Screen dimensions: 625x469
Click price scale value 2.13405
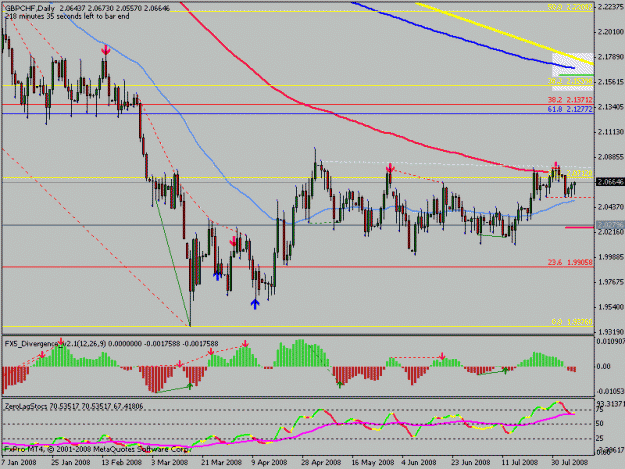(611, 107)
